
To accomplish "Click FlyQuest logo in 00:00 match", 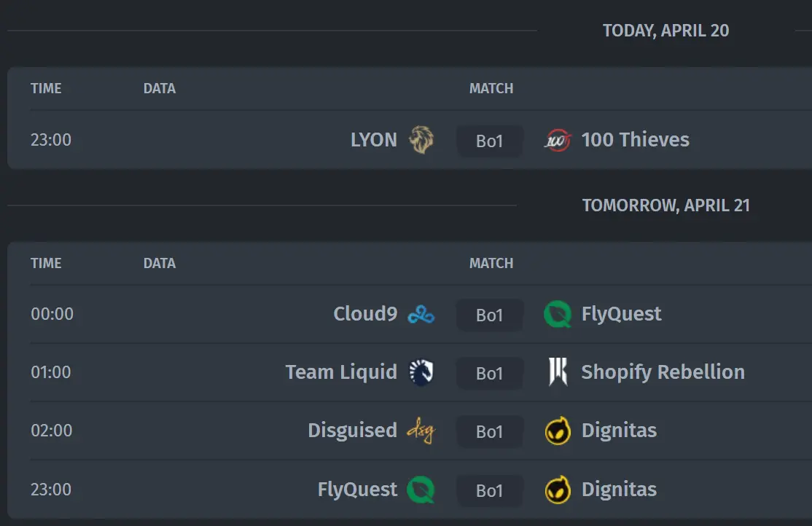I will (557, 314).
